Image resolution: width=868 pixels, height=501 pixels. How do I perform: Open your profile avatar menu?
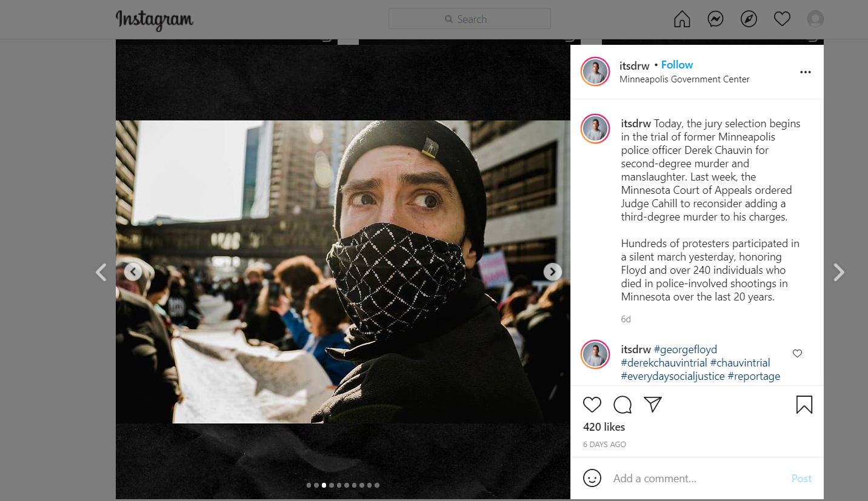pyautogui.click(x=815, y=19)
